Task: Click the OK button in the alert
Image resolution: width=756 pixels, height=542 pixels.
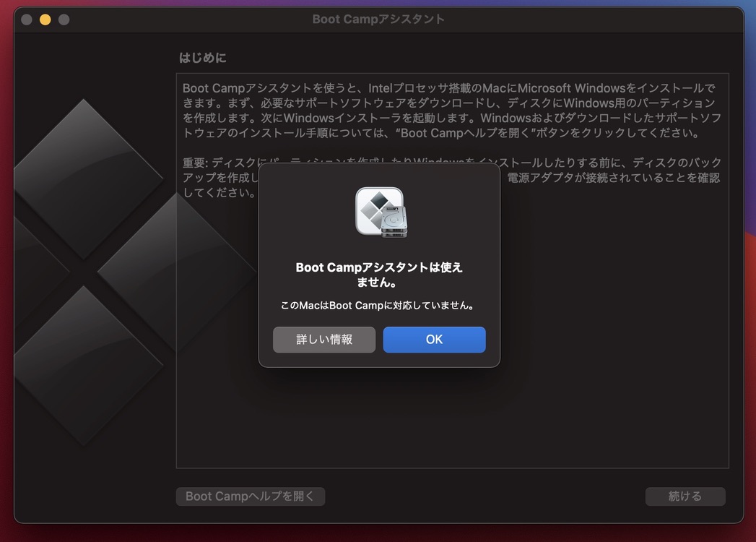Action: pyautogui.click(x=434, y=340)
